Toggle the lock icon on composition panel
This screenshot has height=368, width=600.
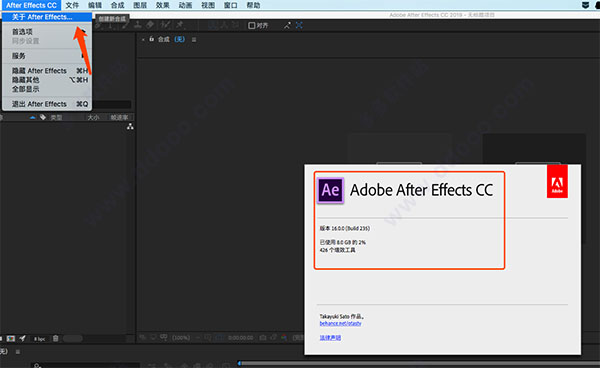click(x=152, y=39)
